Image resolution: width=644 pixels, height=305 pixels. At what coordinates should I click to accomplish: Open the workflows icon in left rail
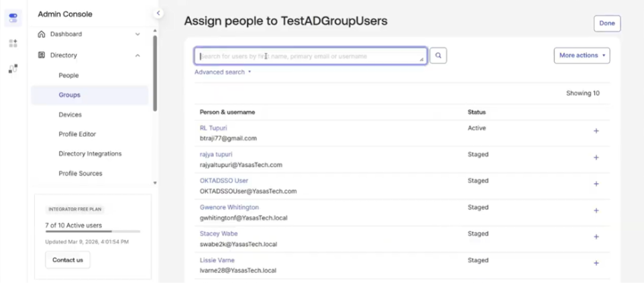coord(13,68)
